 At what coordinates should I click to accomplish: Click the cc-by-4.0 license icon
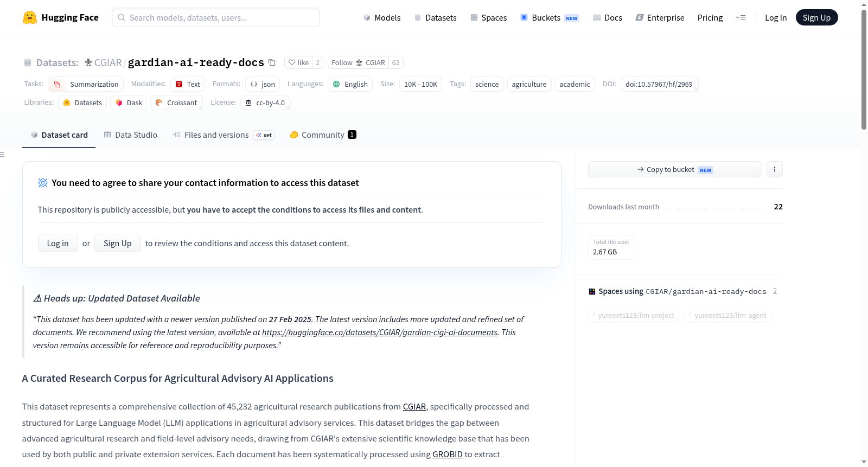point(248,103)
